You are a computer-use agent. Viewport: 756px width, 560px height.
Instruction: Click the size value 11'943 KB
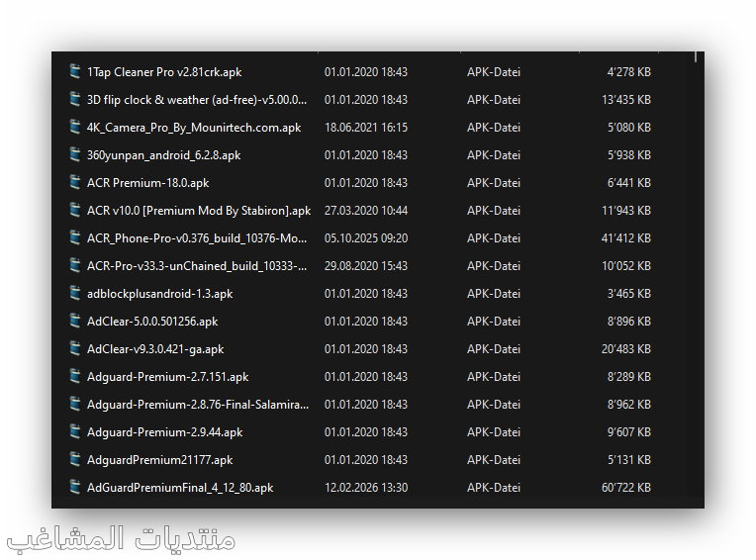[x=626, y=211]
